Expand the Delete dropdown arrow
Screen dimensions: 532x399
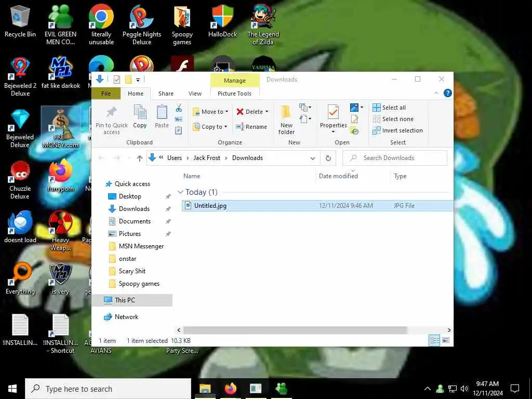[x=267, y=112]
